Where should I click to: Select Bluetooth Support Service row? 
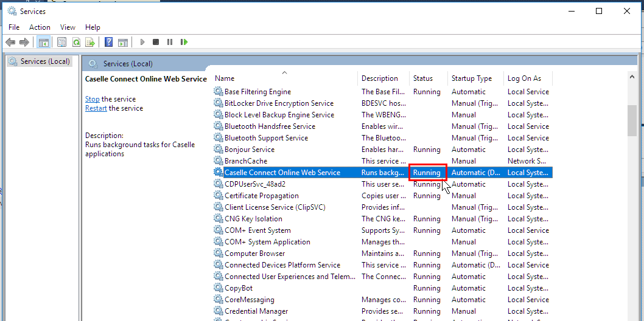point(383,138)
